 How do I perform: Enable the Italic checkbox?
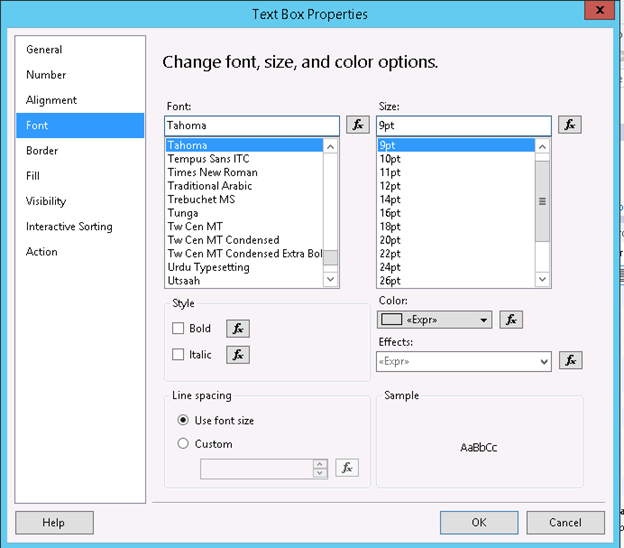coord(179,354)
